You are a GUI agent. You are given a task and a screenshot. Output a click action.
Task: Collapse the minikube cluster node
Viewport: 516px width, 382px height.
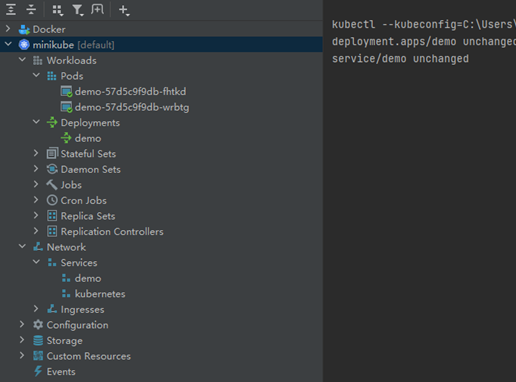8,44
